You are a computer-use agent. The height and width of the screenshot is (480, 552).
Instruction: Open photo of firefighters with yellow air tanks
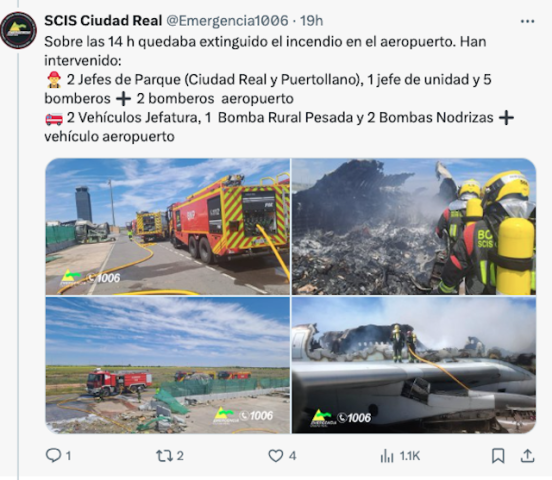[414, 226]
